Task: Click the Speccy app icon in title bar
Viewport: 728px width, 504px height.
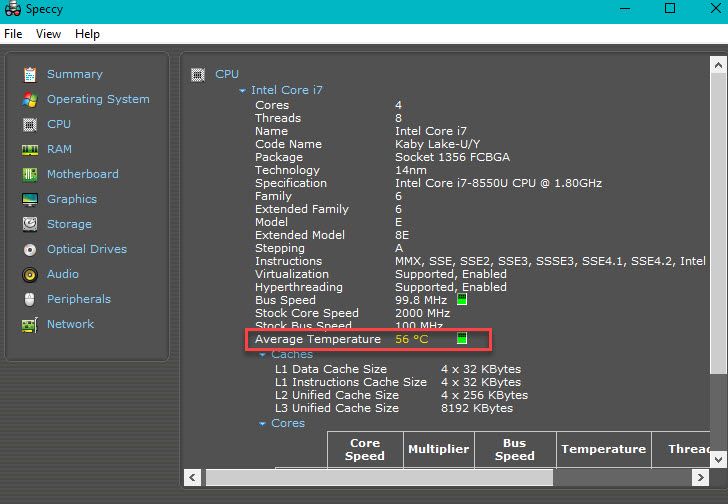Action: (x=13, y=9)
